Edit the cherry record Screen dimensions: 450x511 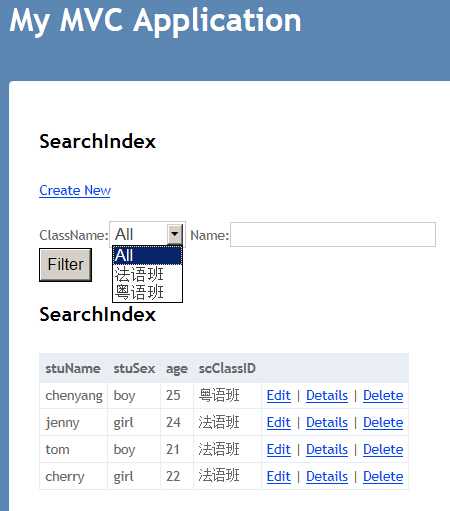pos(279,477)
